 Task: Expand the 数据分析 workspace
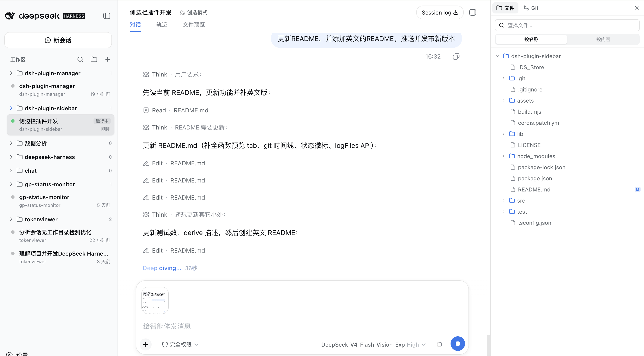[11, 143]
